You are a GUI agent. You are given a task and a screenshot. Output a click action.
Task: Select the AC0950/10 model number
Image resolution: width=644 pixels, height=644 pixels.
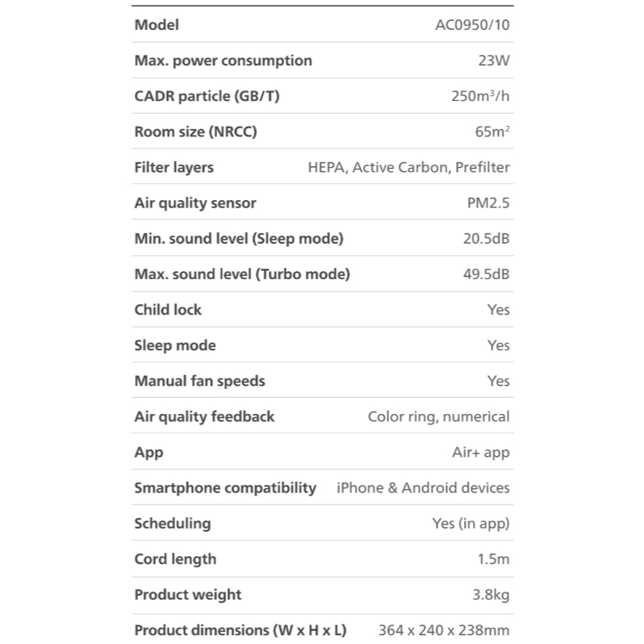click(x=472, y=25)
